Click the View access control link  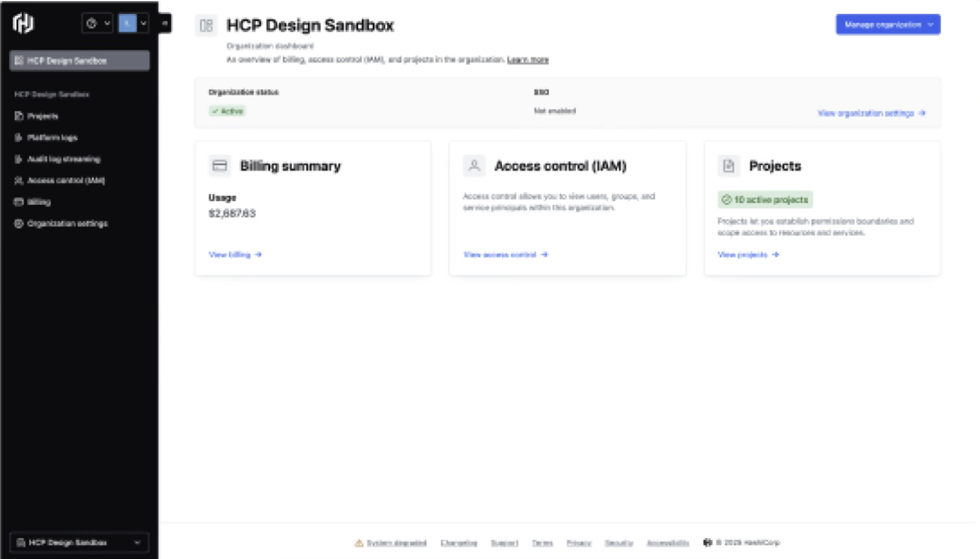coord(505,255)
